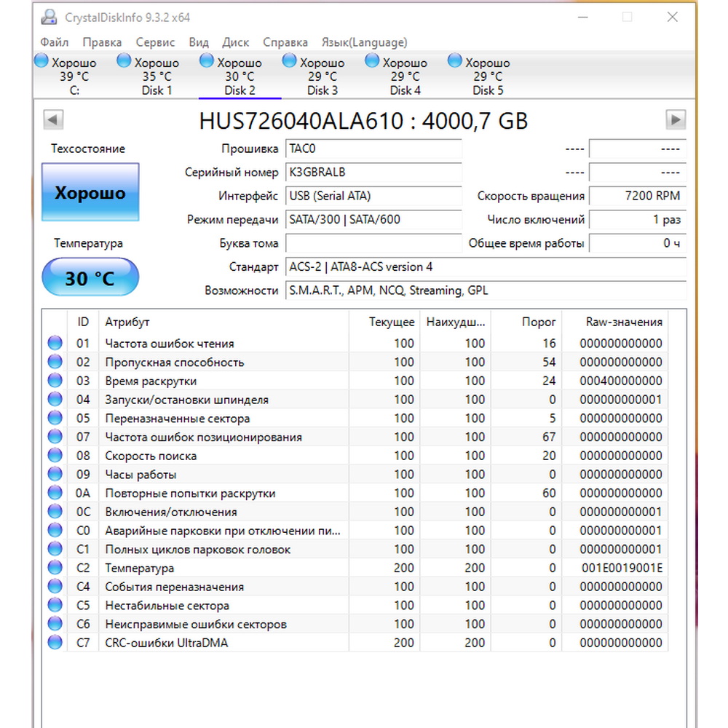728x728 pixels.
Task: Select the 'CRC-ошибки UltraDMA' attribute text
Action: click(167, 643)
